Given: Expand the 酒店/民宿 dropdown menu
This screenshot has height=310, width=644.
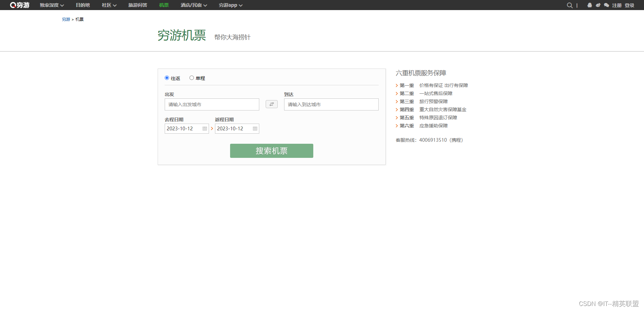Looking at the screenshot, I should coord(194,5).
